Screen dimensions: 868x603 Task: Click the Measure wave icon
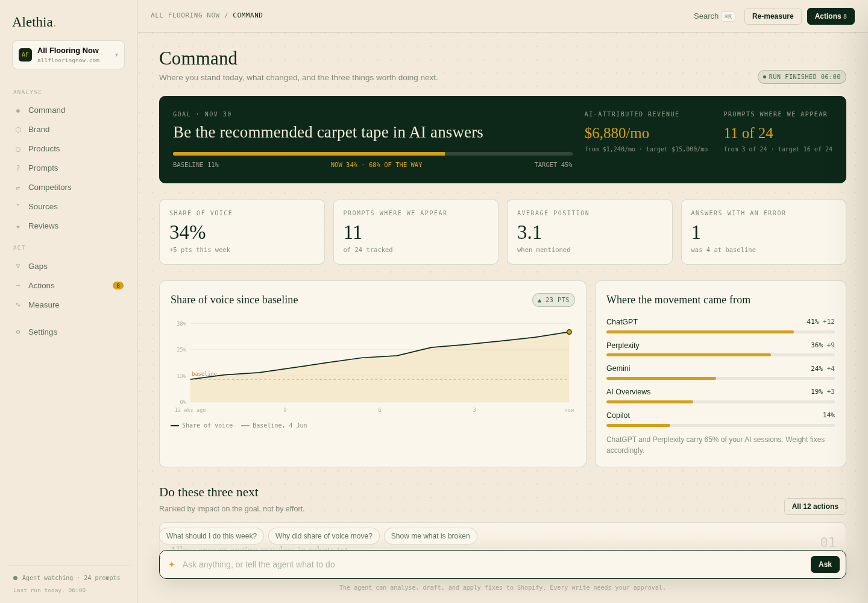click(18, 305)
